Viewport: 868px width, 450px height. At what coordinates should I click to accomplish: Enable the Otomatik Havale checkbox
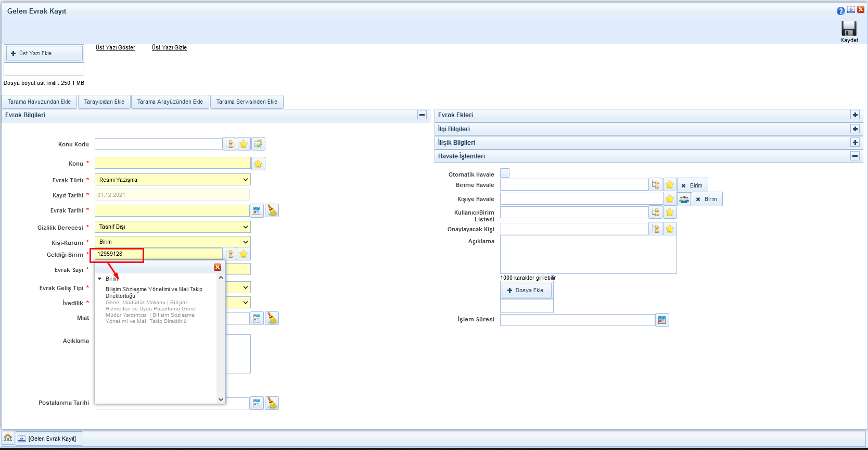[505, 173]
